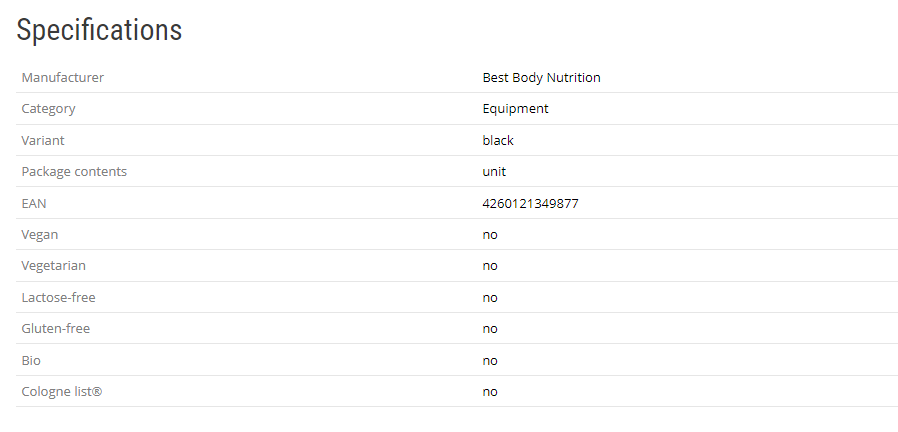
Task: Click the black variant value
Action: point(498,140)
